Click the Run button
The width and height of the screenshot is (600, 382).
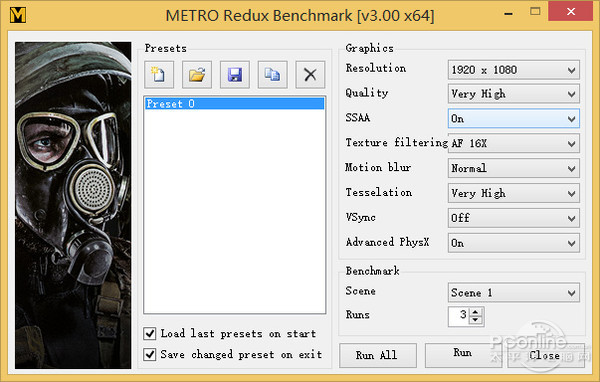coord(463,355)
